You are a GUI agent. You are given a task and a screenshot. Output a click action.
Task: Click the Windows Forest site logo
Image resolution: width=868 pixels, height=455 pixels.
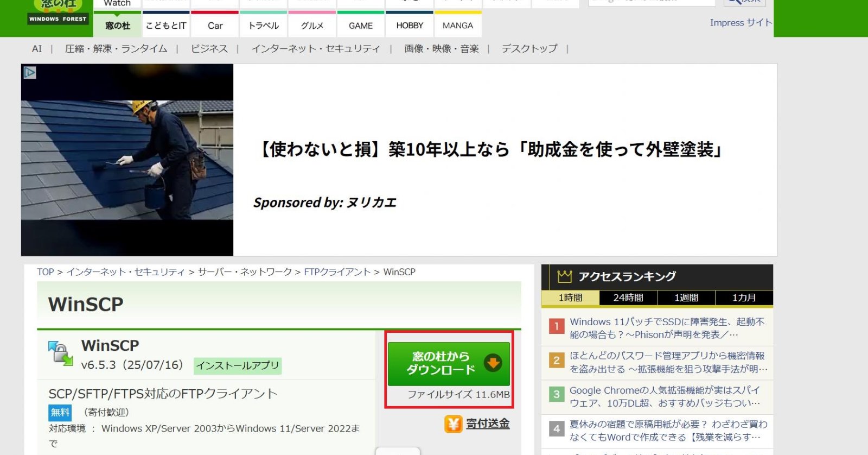pos(58,12)
